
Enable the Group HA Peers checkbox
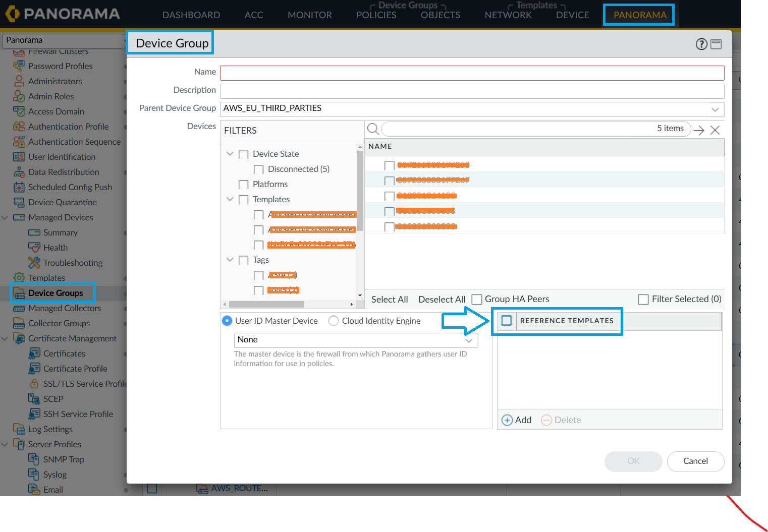(476, 300)
